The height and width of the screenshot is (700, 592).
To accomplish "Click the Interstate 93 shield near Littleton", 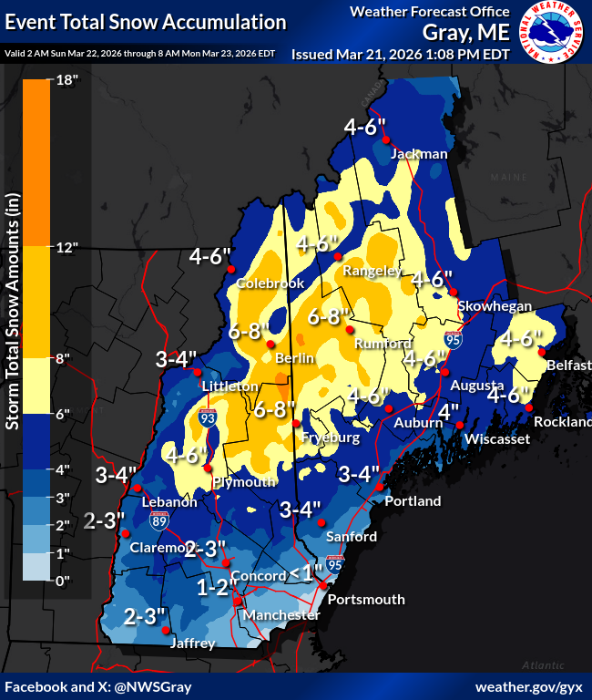I will click(209, 419).
